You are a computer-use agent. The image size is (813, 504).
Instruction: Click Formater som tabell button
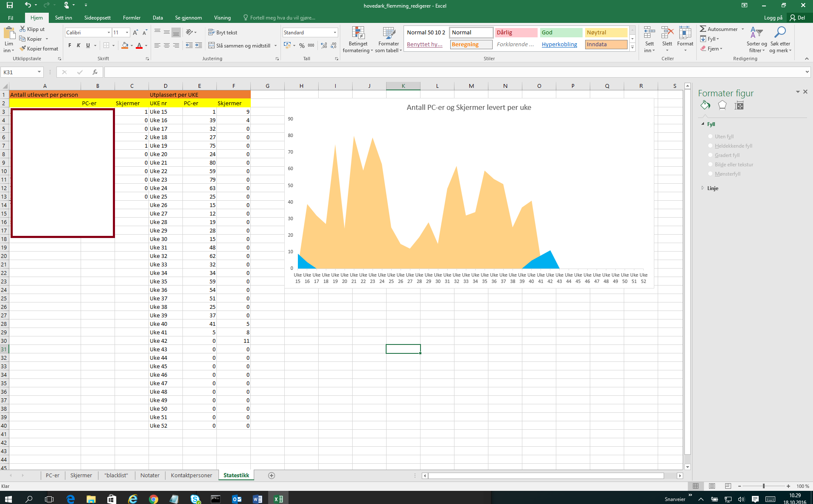(388, 40)
